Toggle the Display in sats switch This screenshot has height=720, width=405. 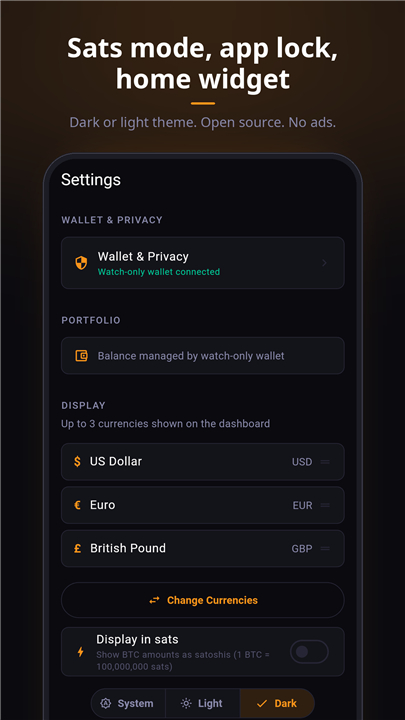pyautogui.click(x=309, y=652)
